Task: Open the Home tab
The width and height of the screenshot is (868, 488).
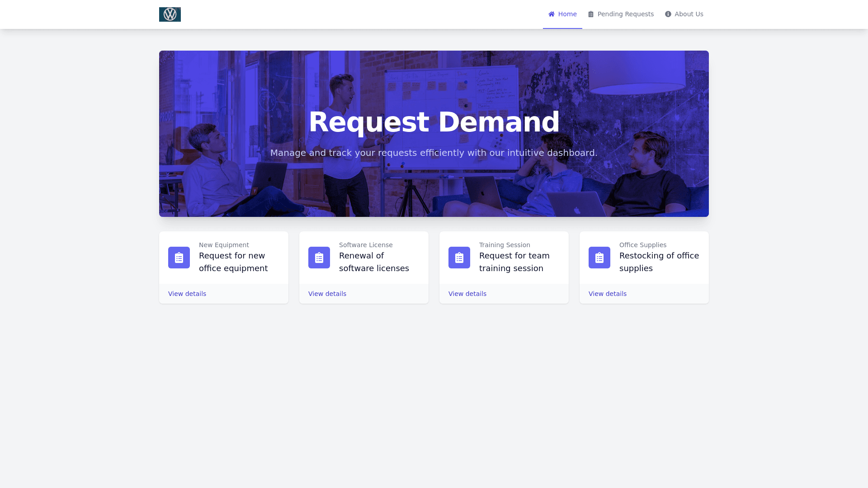Action: 567,14
